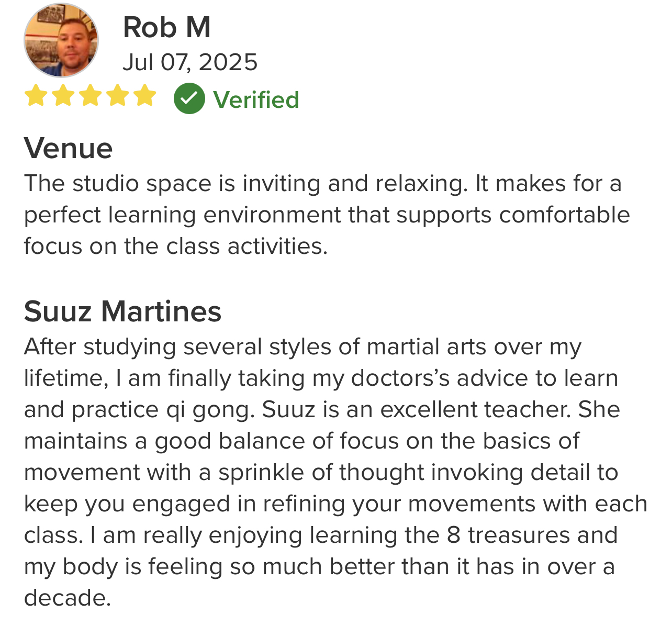Click the final word 'decade.' of review

(68, 598)
